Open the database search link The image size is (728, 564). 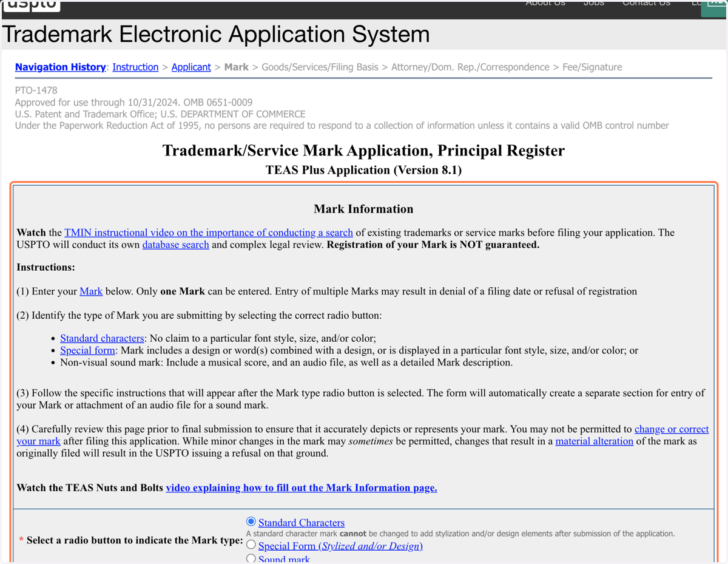click(x=175, y=245)
